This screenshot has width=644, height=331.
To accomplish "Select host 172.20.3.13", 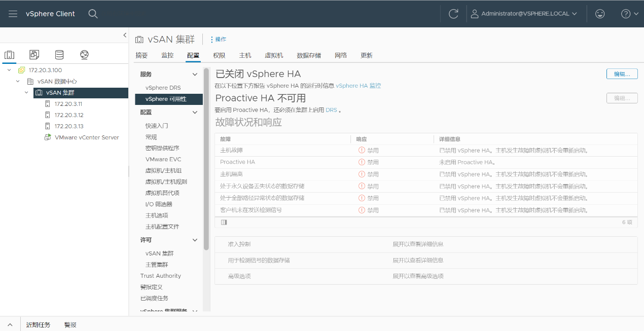I will [69, 126].
